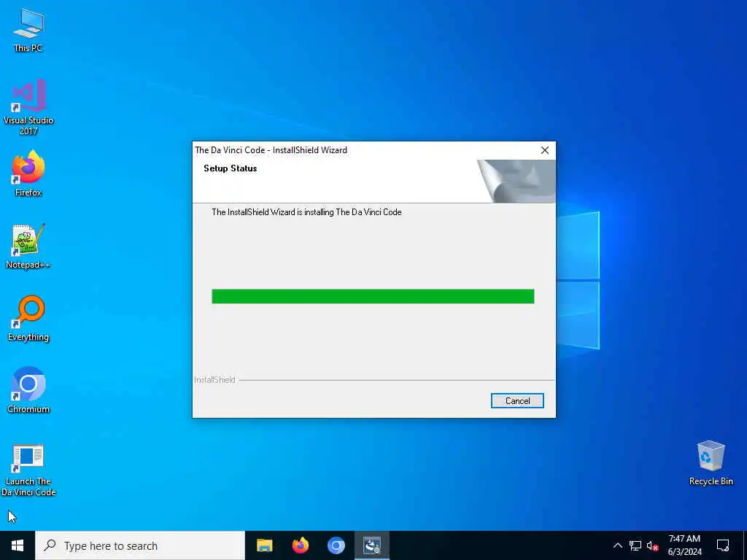Focus the InstallShield installer taskbar icon

pyautogui.click(x=371, y=545)
